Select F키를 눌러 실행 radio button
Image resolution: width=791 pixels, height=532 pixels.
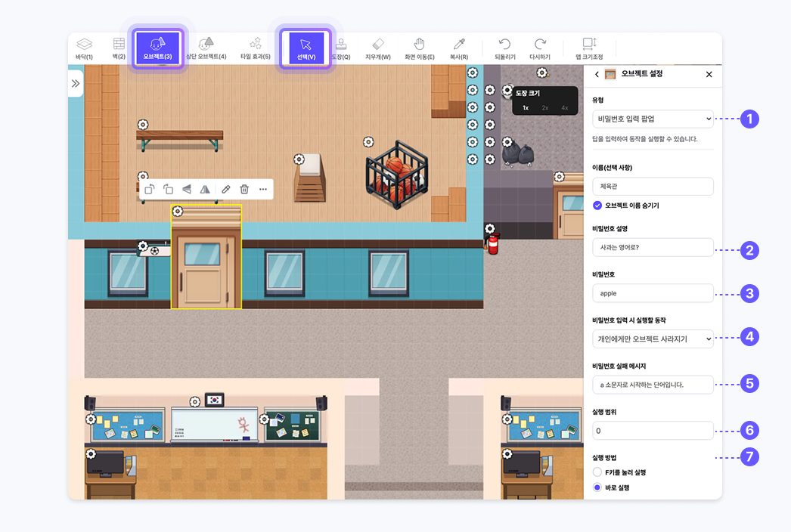point(597,472)
